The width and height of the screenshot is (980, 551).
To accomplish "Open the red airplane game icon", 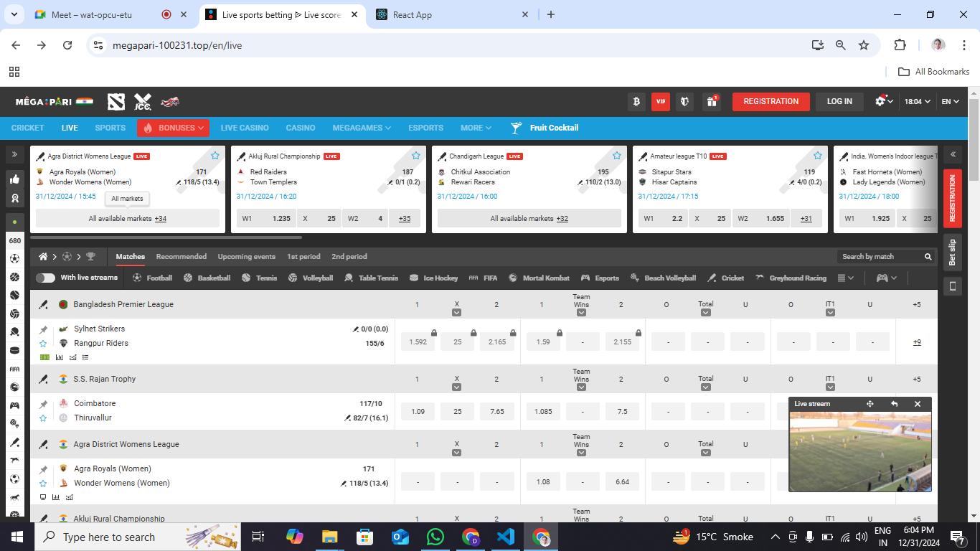I will click(169, 101).
